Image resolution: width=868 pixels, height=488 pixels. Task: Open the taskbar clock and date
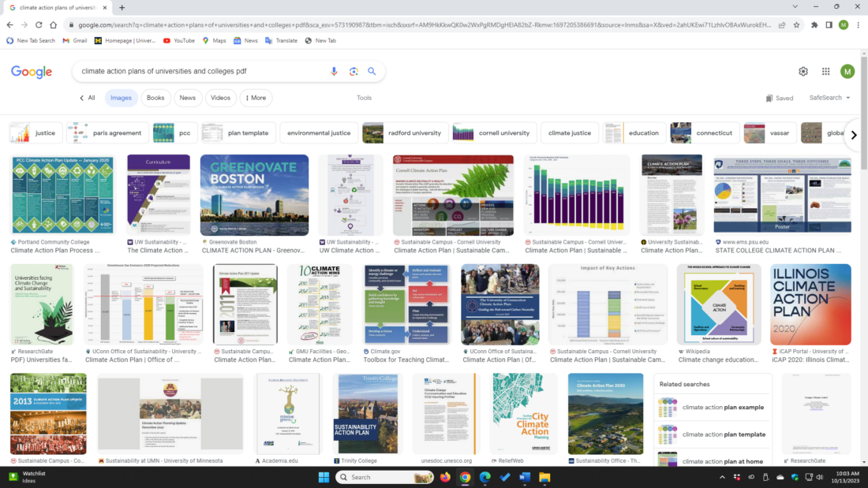coord(845,477)
